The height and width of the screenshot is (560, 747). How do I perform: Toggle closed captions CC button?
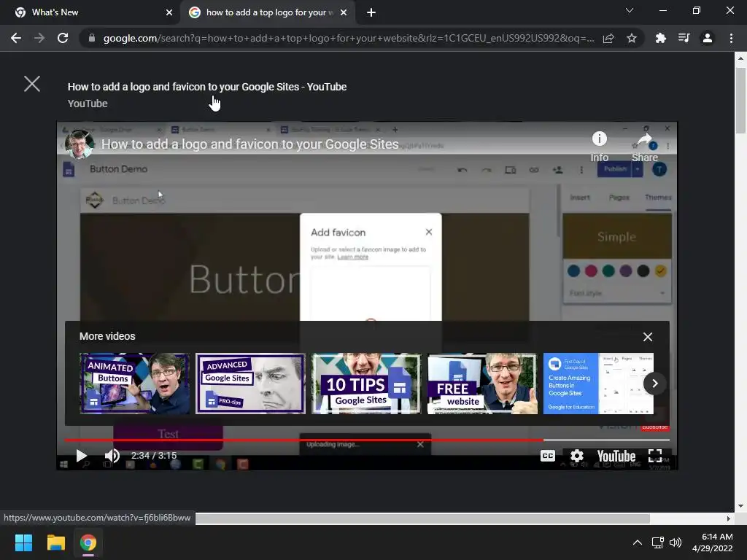pyautogui.click(x=548, y=456)
